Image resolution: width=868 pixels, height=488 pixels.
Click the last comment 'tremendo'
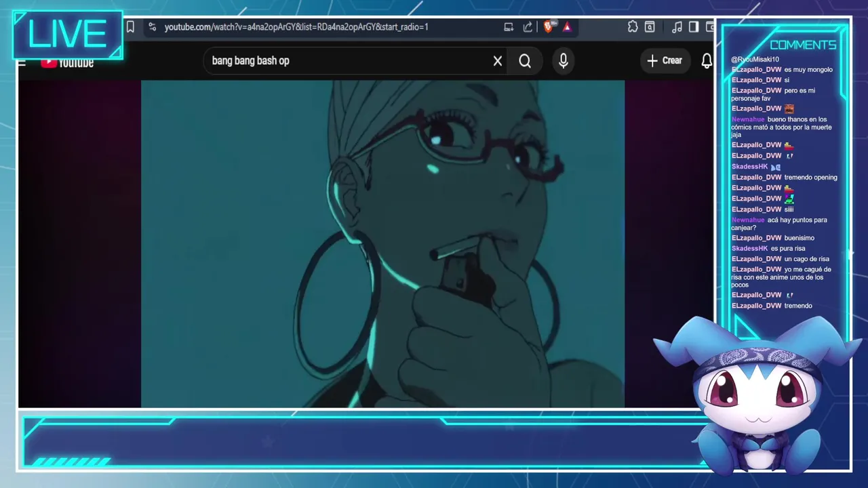[798, 306]
